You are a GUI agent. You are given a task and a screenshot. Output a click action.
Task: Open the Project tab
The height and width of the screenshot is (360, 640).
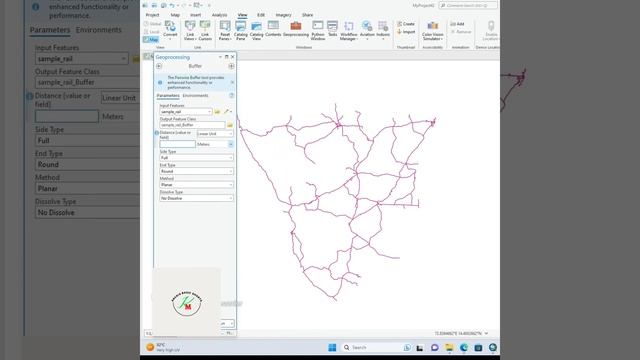click(152, 15)
